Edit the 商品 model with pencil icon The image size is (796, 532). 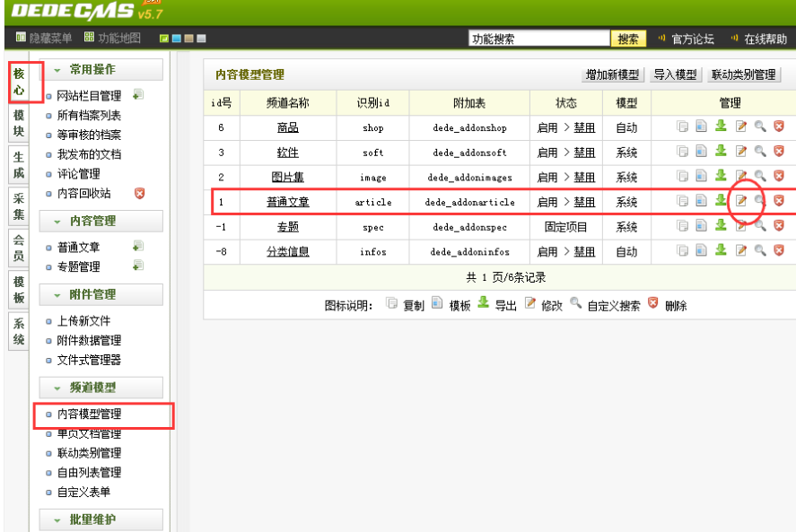pyautogui.click(x=741, y=126)
